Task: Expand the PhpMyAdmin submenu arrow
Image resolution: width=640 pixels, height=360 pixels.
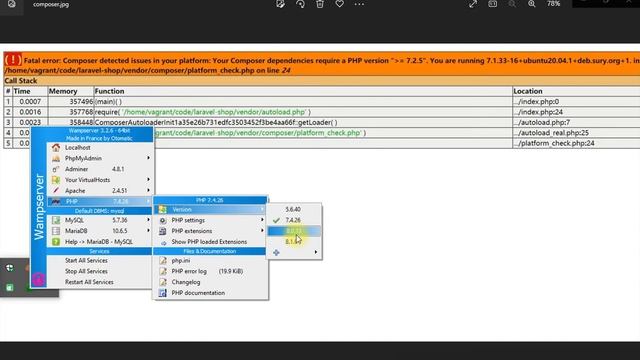Action: 149,158
